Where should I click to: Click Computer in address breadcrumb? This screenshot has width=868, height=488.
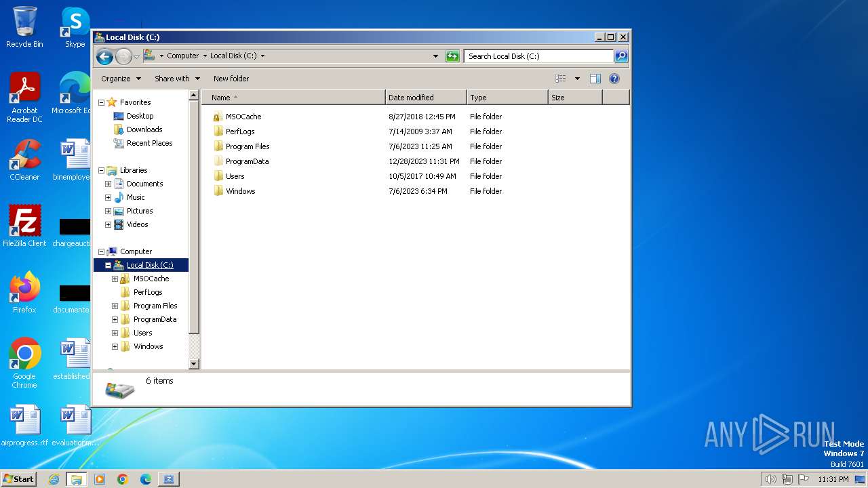(183, 56)
